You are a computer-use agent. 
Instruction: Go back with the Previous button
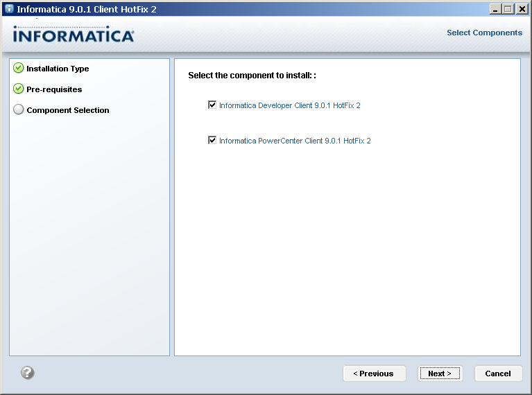(374, 374)
